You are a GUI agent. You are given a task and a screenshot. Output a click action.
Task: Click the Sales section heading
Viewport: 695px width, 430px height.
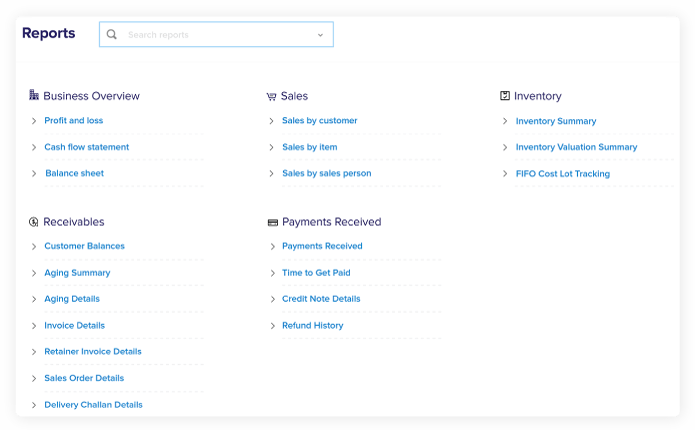pos(294,96)
